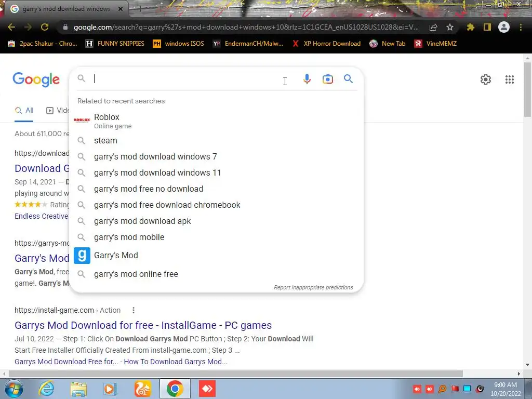Click the share page icon in address bar

(x=433, y=28)
